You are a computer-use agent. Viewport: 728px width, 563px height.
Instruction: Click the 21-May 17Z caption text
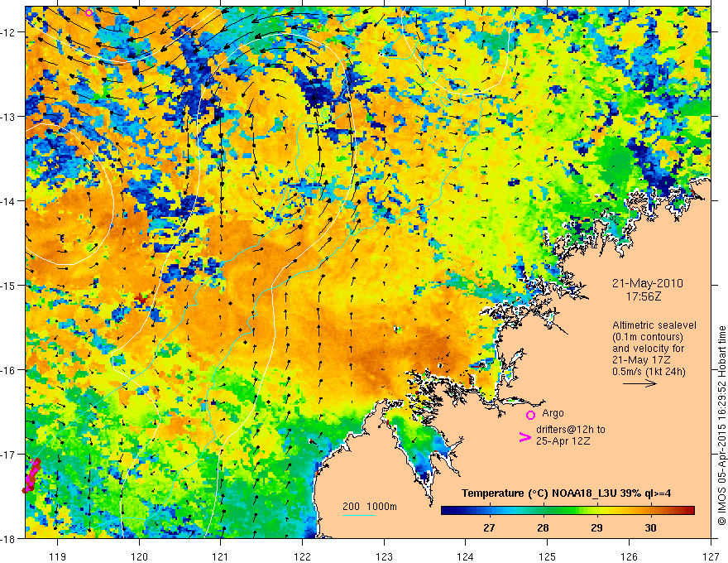pyautogui.click(x=640, y=360)
